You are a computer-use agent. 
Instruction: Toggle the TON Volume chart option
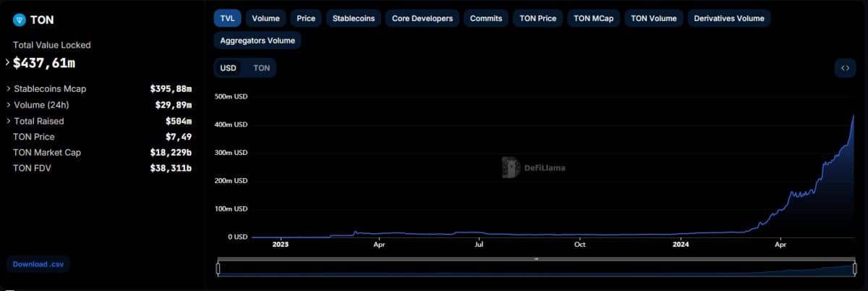654,18
